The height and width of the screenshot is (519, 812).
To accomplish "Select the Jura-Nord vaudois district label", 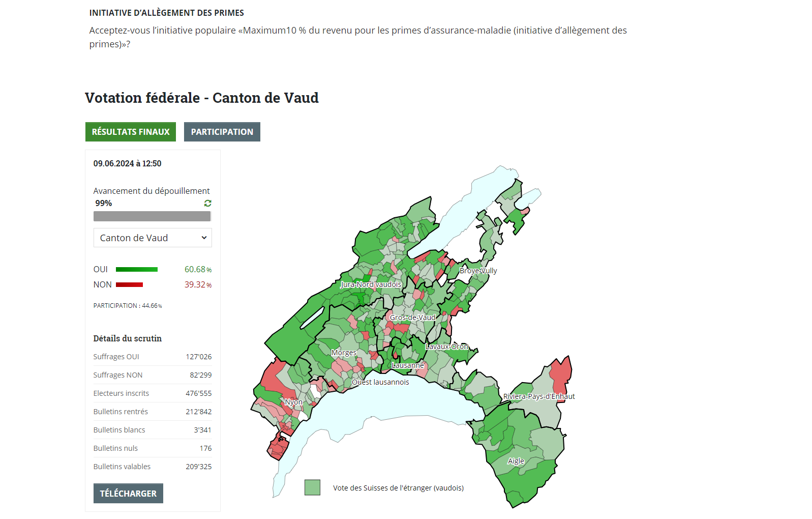I will 371,284.
